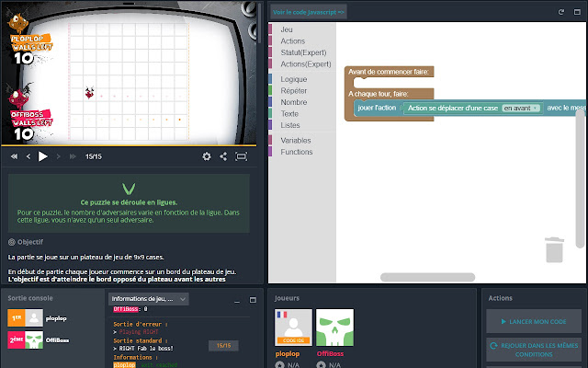Image resolution: width=588 pixels, height=368 pixels.
Task: Click the workspace horizontal scrollbar
Action: coord(427,277)
